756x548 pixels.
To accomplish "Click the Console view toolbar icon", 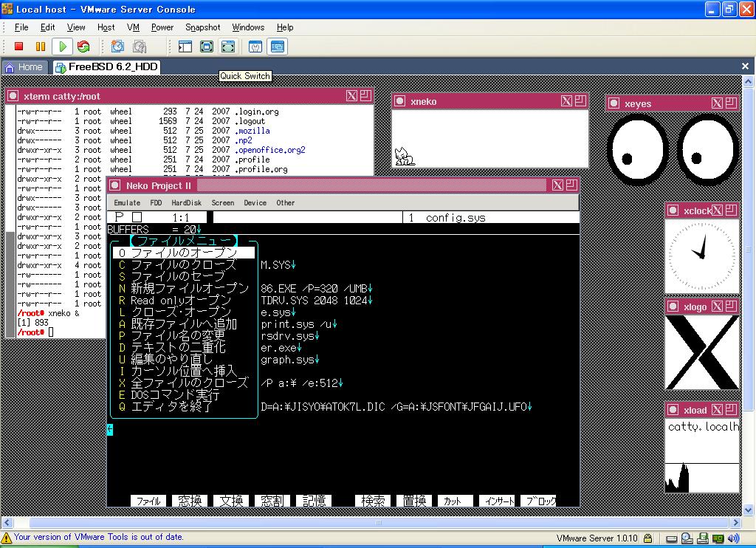I will pyautogui.click(x=278, y=47).
